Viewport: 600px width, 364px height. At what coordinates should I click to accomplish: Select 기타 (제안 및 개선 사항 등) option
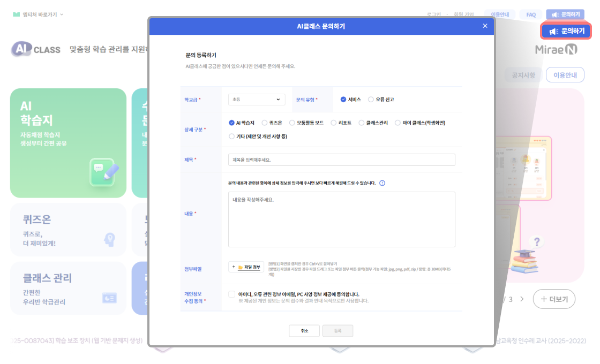(231, 136)
